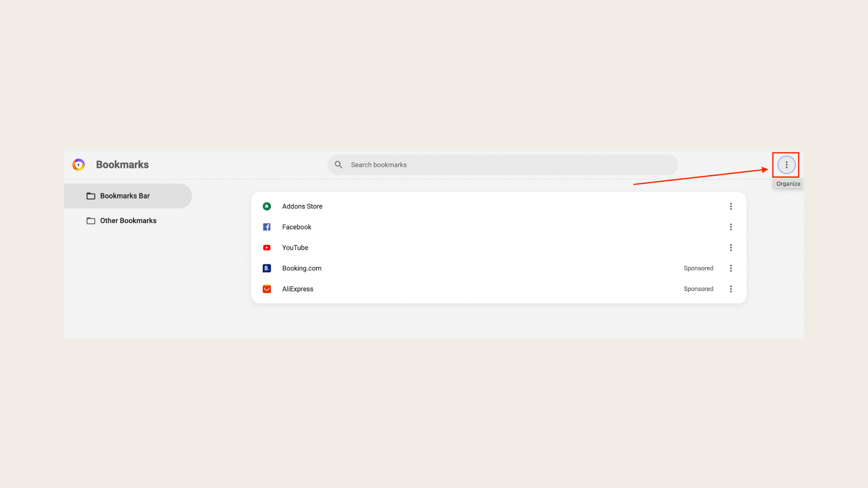This screenshot has height=488, width=868.
Task: Click the Other Bookmarks folder icon
Action: [x=91, y=221]
